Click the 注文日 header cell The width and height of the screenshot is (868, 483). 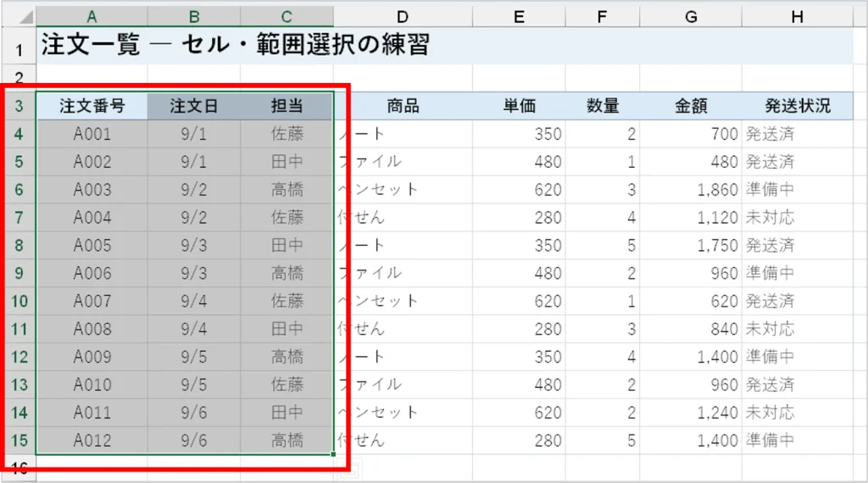pyautogui.click(x=194, y=106)
